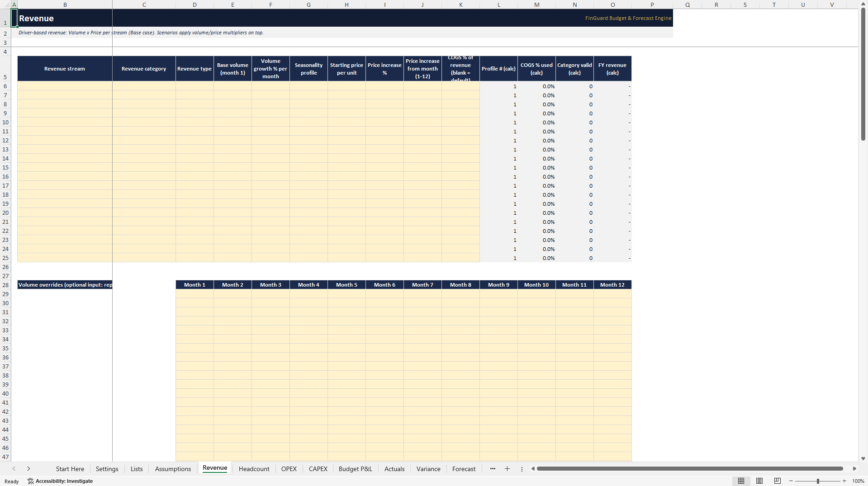Screen dimensions: 868x486
Task: Select the CAPEX sheet tab
Action: [318, 469]
